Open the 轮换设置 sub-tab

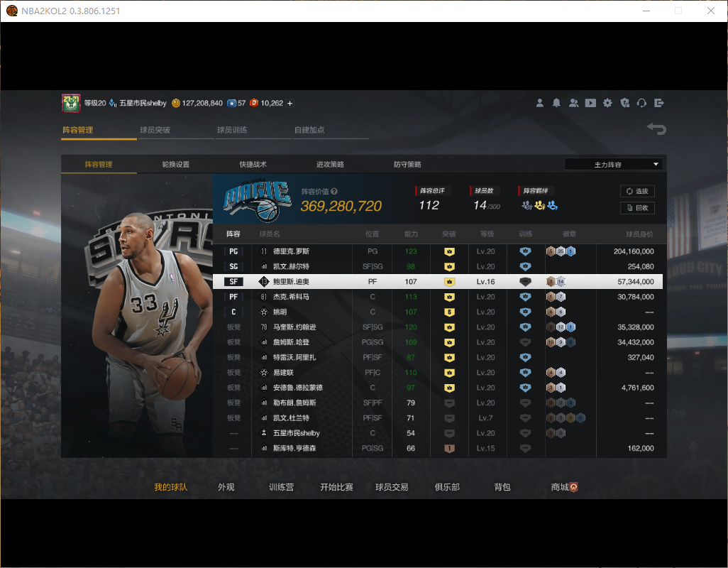point(175,165)
